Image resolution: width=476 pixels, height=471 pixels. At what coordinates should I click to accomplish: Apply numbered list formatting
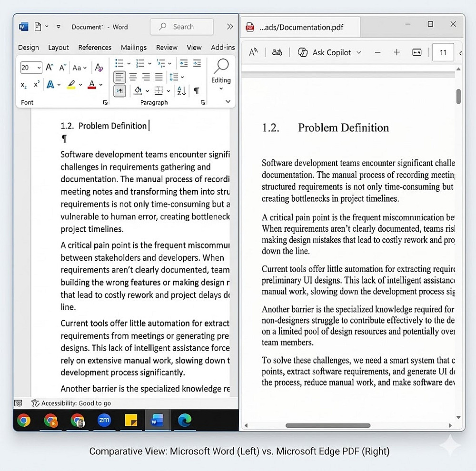pos(140,63)
